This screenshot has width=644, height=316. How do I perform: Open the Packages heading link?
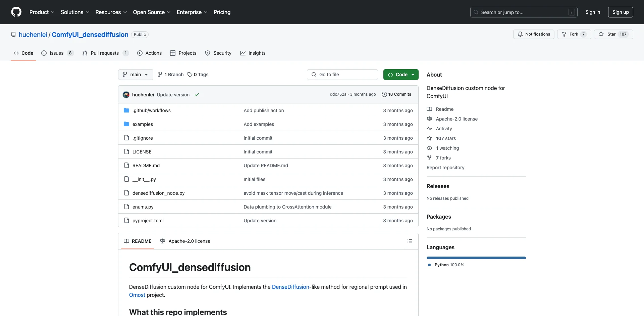click(439, 217)
